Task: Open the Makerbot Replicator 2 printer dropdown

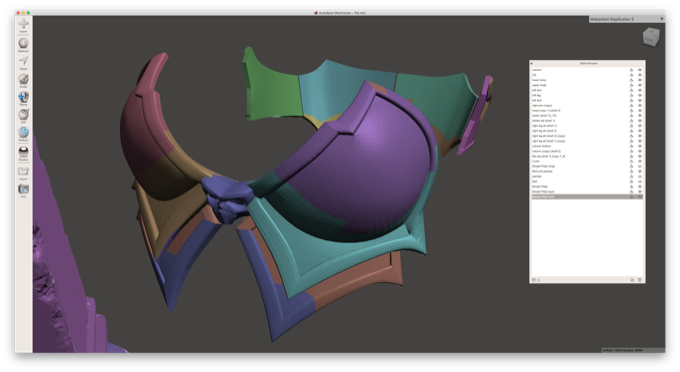Action: point(626,19)
